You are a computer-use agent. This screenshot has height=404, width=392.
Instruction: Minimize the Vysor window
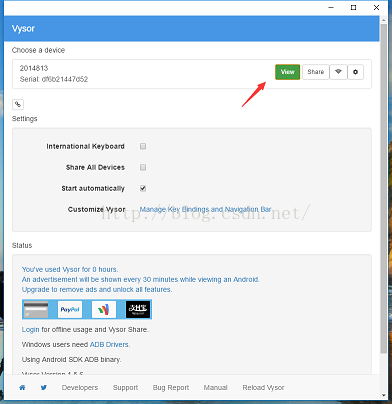tap(331, 7)
